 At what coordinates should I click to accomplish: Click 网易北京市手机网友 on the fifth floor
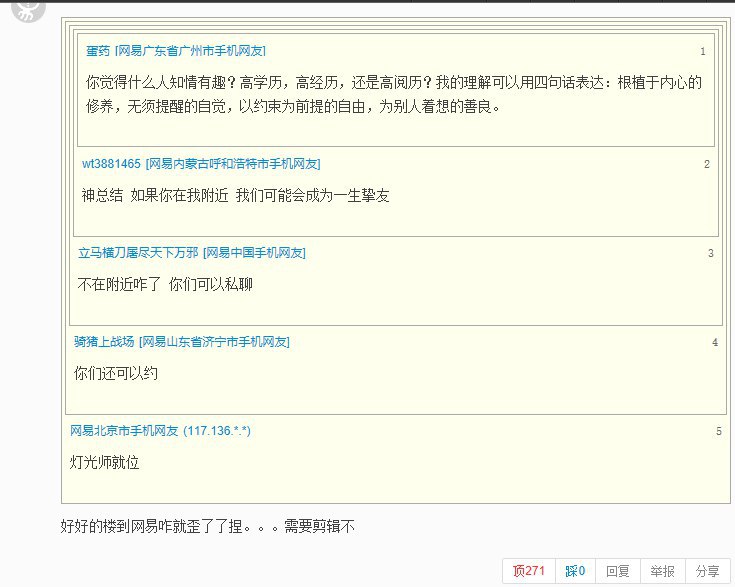click(123, 431)
